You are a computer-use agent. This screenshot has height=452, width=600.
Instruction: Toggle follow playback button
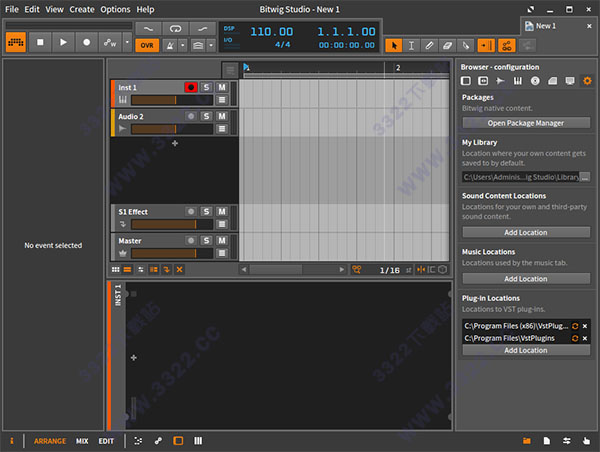(x=486, y=46)
